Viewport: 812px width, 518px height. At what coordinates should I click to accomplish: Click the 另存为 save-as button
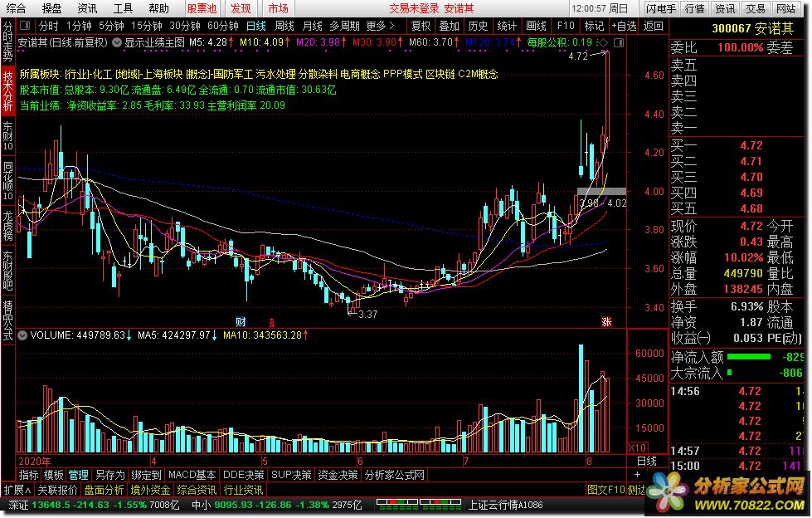coord(109,475)
